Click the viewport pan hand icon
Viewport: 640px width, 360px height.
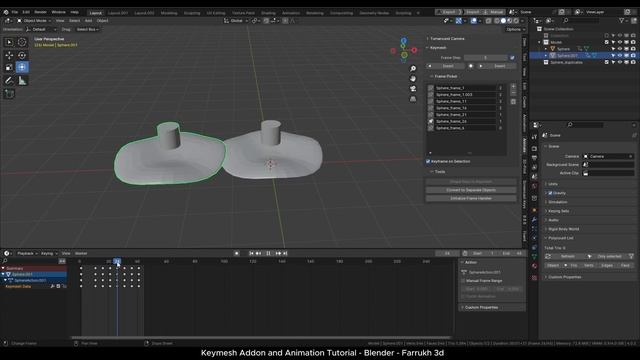pyautogui.click(x=413, y=78)
